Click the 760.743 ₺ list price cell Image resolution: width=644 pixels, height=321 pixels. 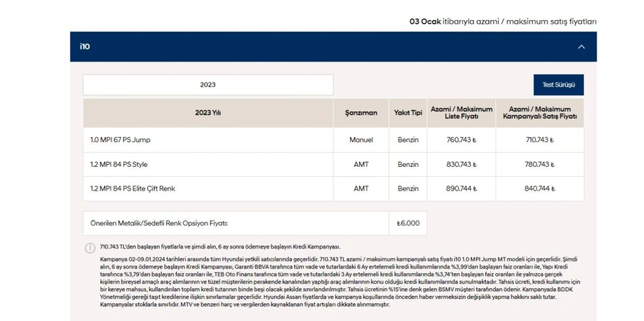pyautogui.click(x=462, y=140)
